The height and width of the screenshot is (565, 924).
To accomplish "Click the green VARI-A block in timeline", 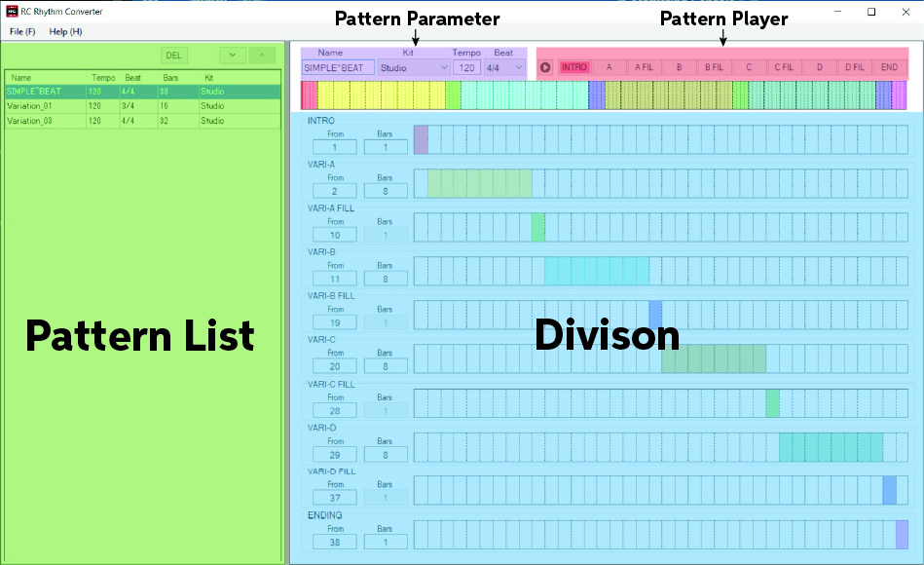I will point(479,183).
